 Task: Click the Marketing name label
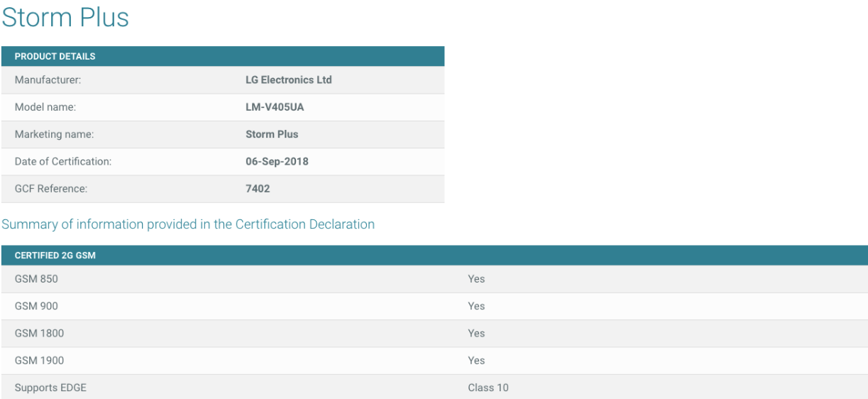click(54, 134)
